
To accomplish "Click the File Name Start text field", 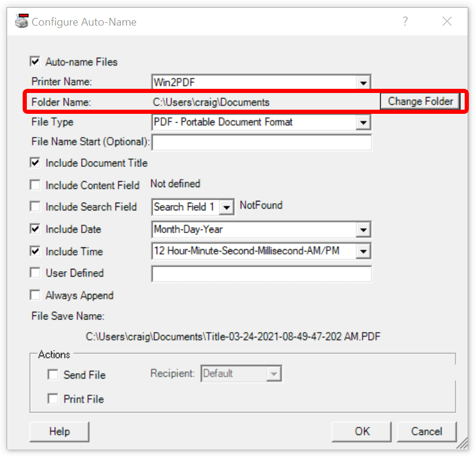I will pyautogui.click(x=262, y=142).
